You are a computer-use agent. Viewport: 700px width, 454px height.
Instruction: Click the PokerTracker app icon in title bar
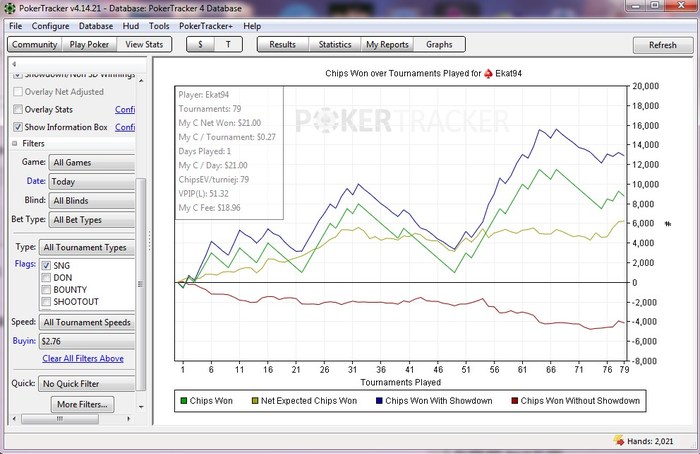10,8
